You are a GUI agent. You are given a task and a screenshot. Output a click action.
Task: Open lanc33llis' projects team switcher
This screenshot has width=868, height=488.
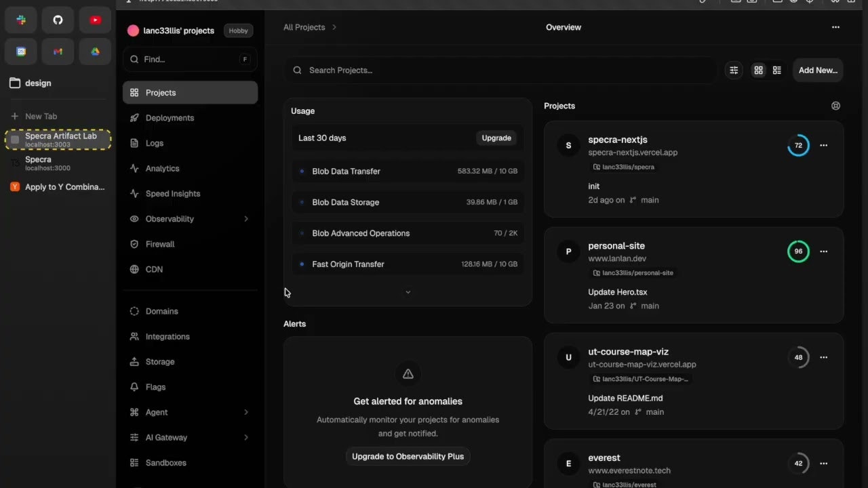(171, 30)
